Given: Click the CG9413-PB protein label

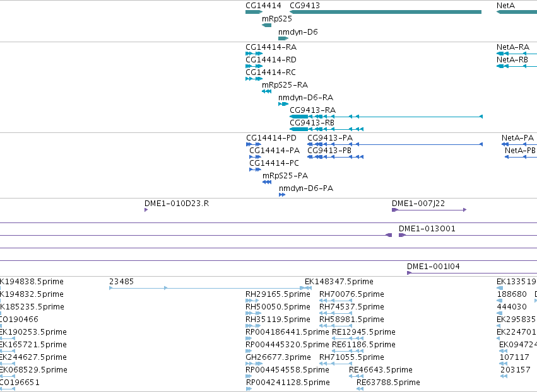Looking at the screenshot, I should (x=329, y=151).
